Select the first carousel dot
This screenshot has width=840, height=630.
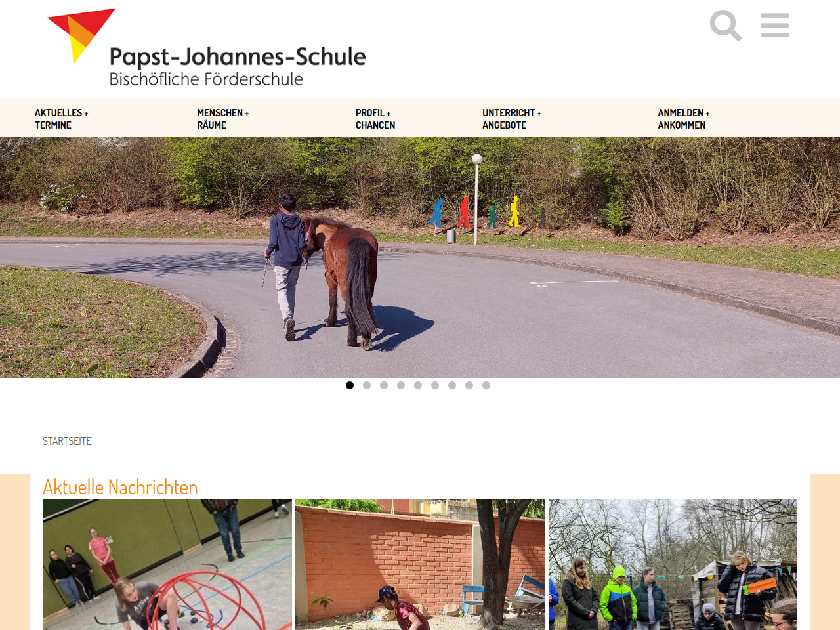click(350, 385)
